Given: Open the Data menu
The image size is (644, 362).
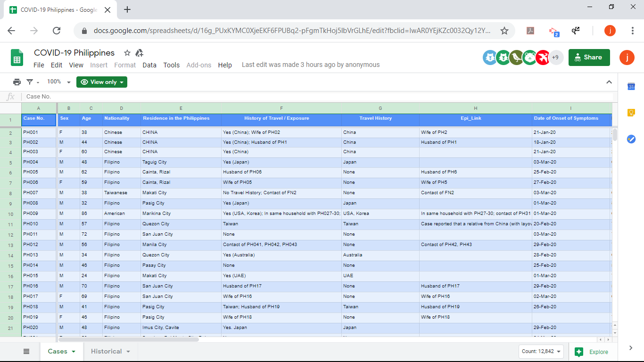Looking at the screenshot, I should [149, 65].
